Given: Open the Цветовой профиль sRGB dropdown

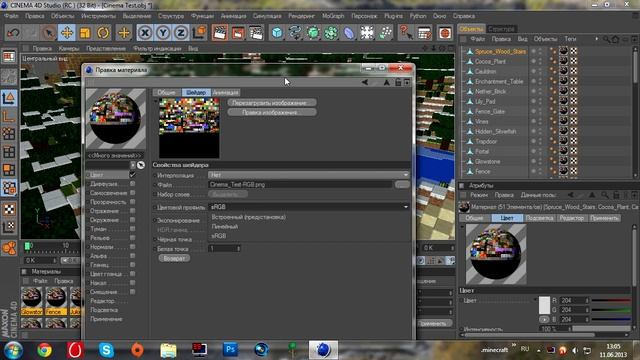Looking at the screenshot, I should [x=309, y=207].
